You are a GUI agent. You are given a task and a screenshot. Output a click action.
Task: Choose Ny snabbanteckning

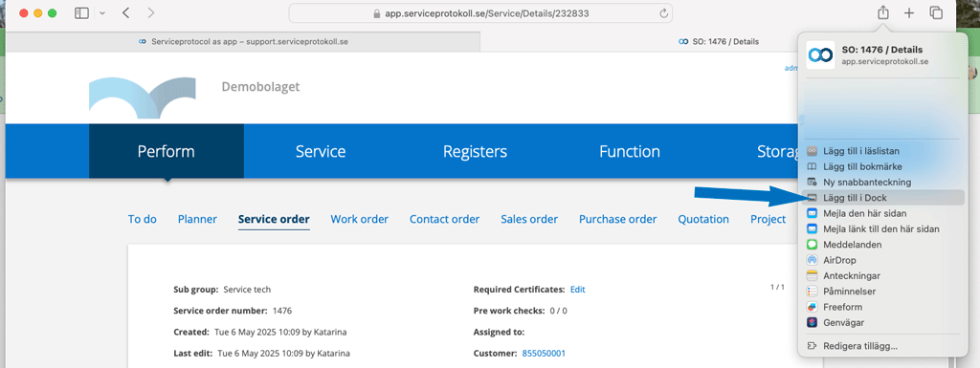click(x=881, y=183)
